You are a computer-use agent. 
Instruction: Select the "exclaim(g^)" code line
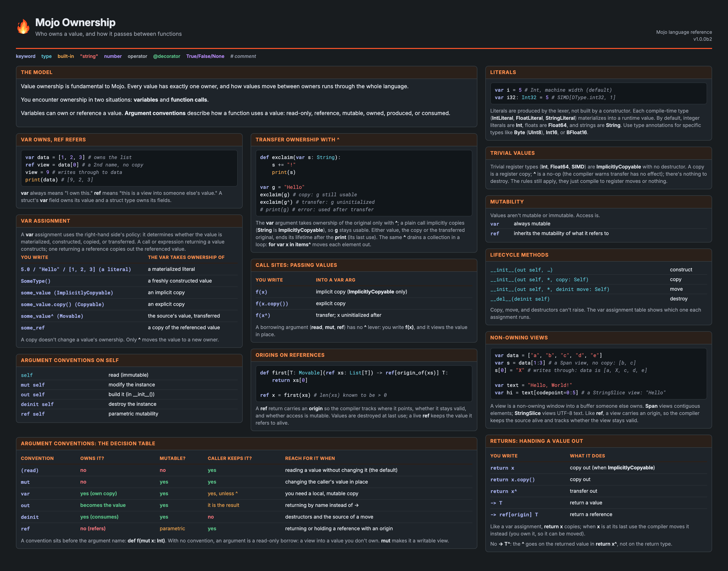[x=317, y=202]
